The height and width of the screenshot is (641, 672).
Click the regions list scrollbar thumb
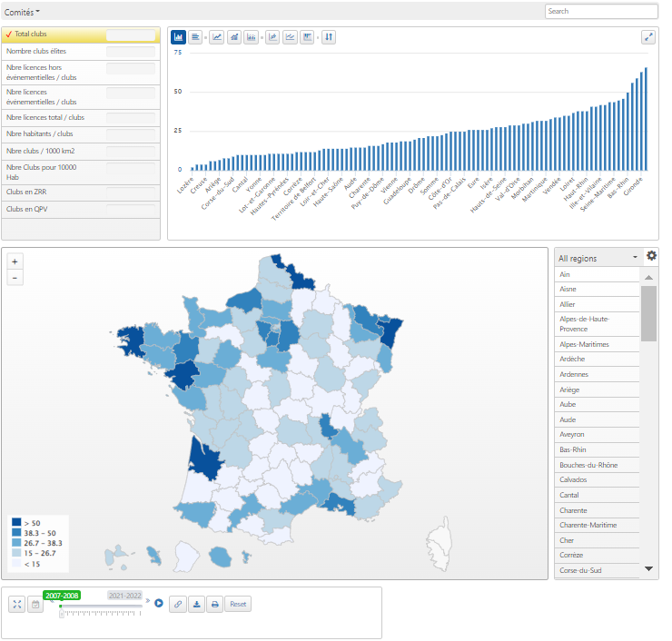649,313
